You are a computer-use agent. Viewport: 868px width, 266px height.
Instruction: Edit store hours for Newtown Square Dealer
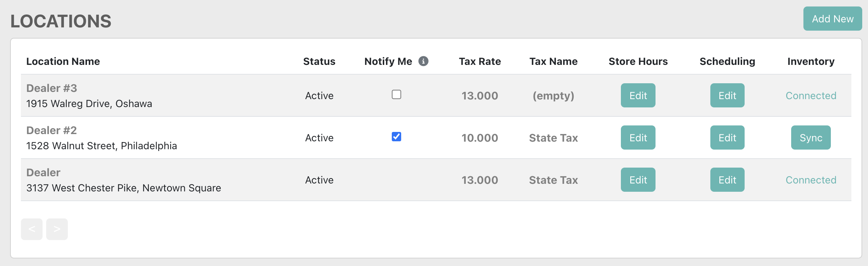coord(638,180)
